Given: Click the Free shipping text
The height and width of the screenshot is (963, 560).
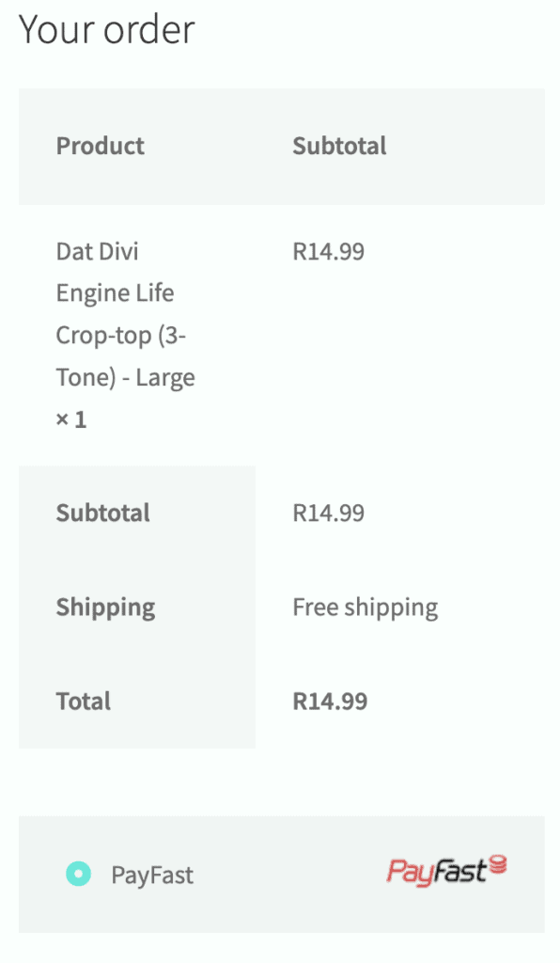Looking at the screenshot, I should [x=365, y=608].
